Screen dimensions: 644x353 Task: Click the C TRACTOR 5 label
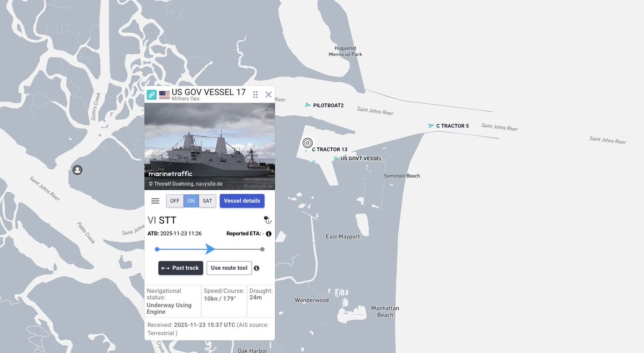452,126
